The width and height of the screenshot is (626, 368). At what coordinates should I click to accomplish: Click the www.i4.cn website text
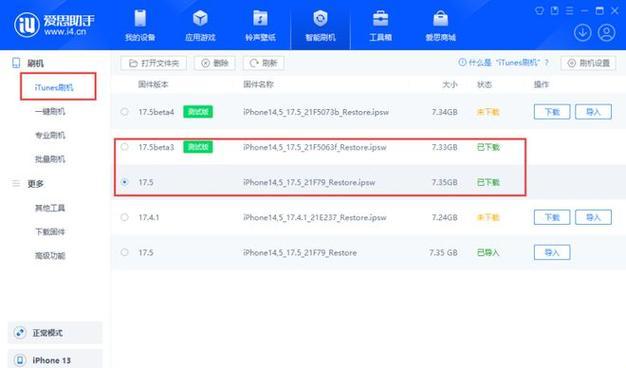65,32
